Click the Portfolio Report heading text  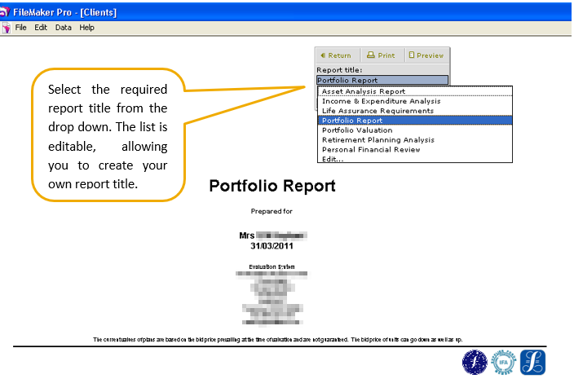tap(272, 186)
